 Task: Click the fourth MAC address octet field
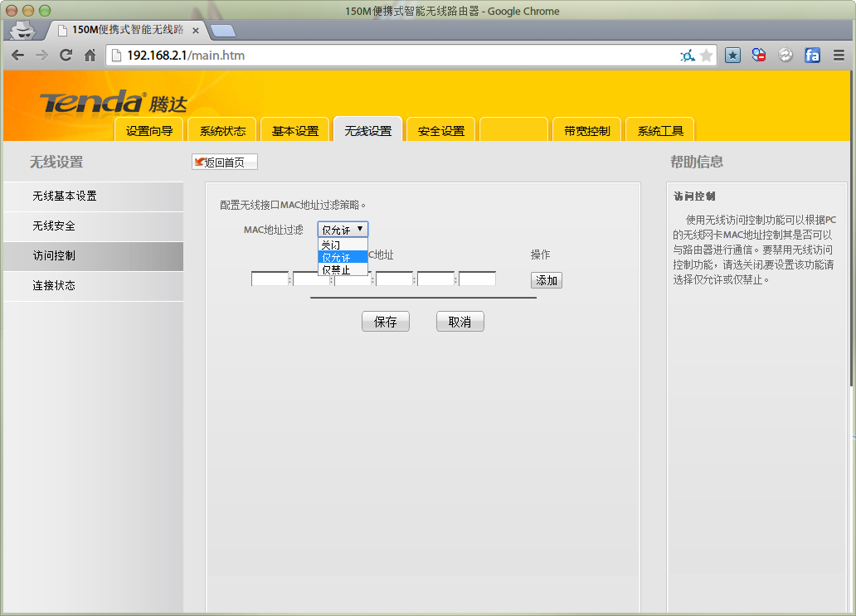[394, 279]
